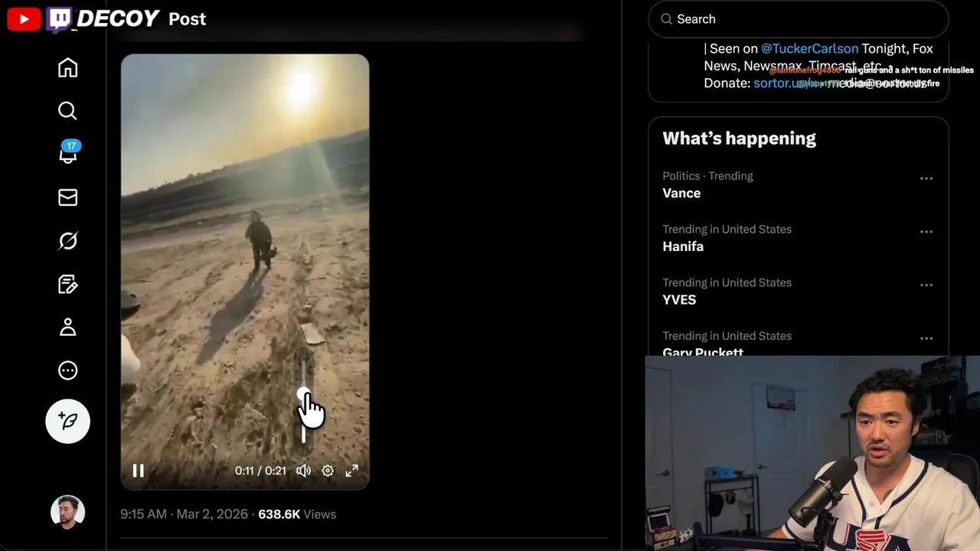Open Messages envelope icon
The image size is (980, 551).
[67, 197]
